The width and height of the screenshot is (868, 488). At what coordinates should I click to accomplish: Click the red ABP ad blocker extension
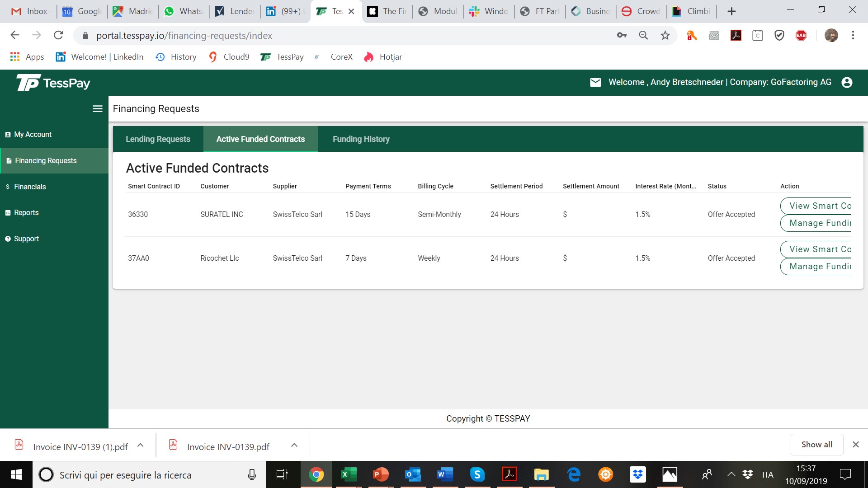pyautogui.click(x=801, y=35)
